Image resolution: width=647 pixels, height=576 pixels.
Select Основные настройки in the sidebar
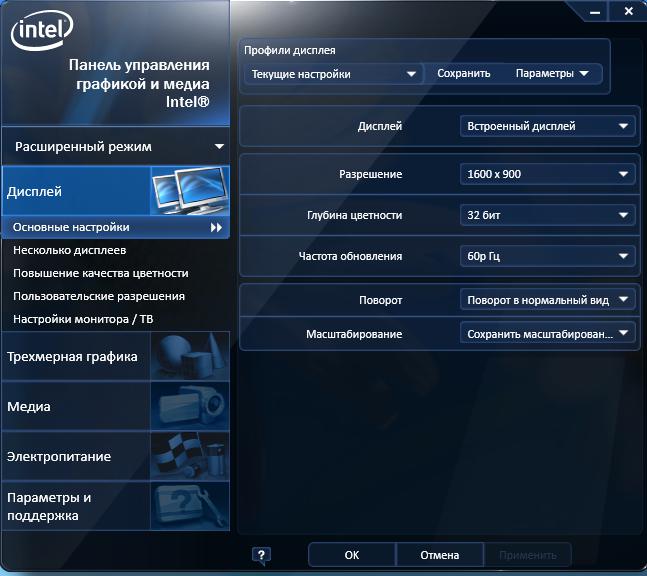(116, 227)
